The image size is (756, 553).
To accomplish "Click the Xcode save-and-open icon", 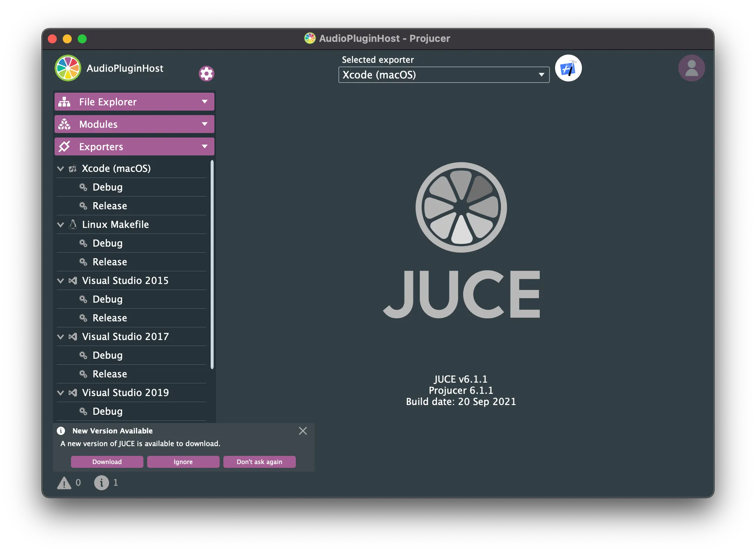I will (x=568, y=68).
